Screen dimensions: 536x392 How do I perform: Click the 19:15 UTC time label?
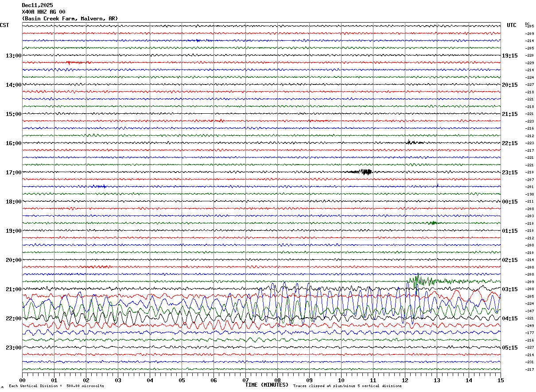pos(509,56)
